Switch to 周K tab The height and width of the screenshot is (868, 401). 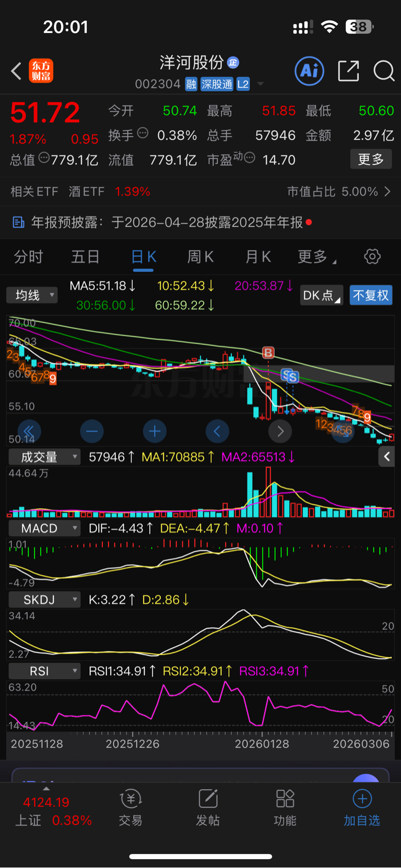(201, 257)
